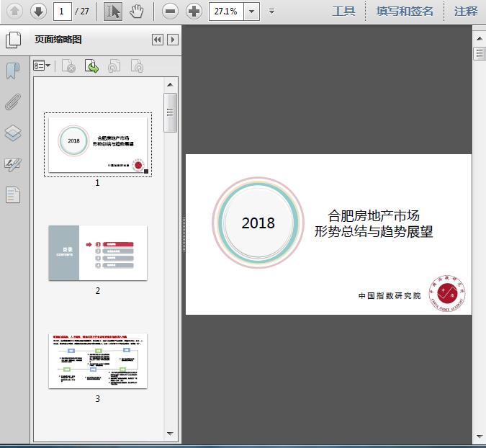Open the Layers panel

click(x=13, y=133)
